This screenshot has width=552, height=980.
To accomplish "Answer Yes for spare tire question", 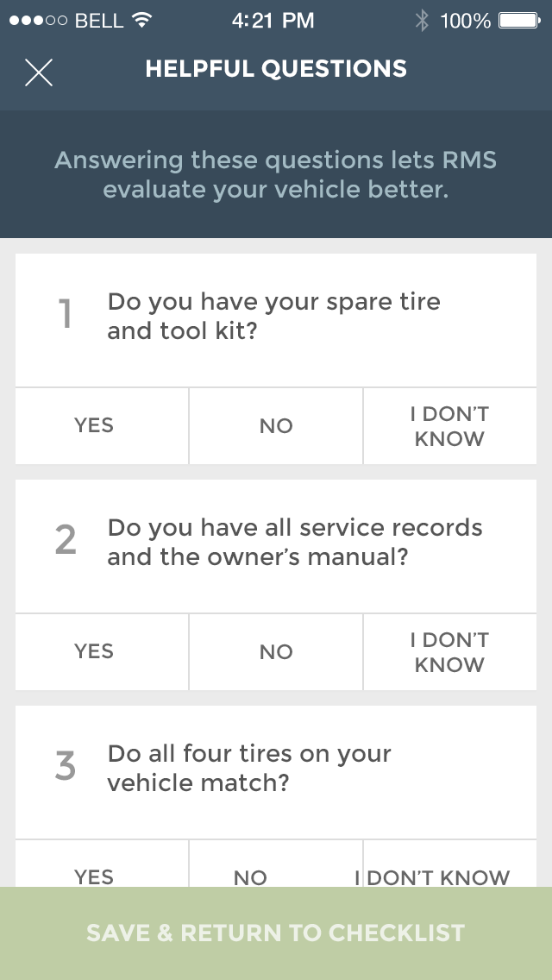I will click(94, 425).
